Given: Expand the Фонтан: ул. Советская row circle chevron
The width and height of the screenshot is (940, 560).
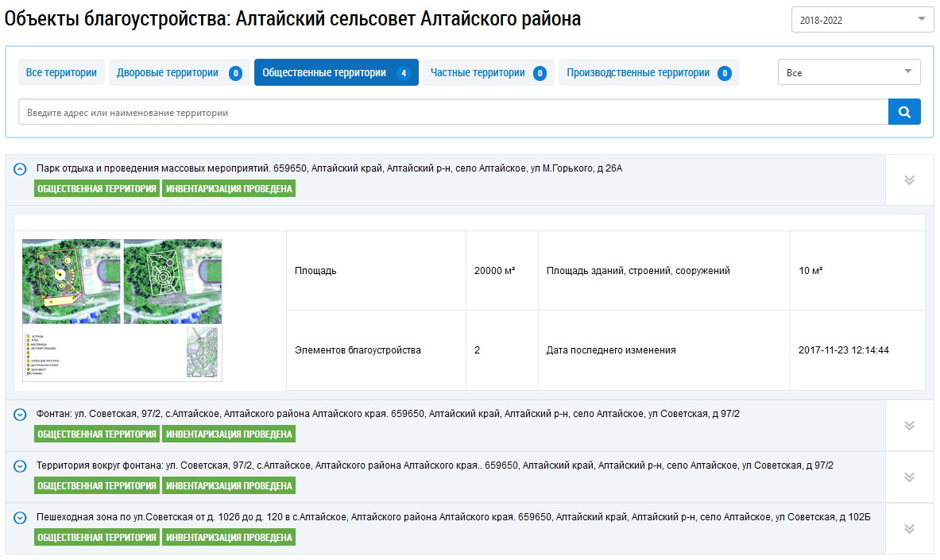Looking at the screenshot, I should [x=20, y=415].
